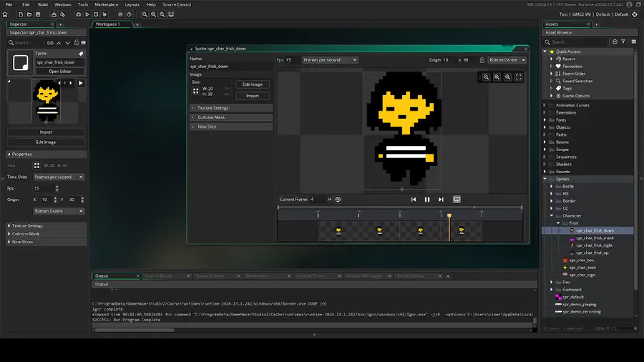Viewport: 644px width, 362px height.
Task: Pause the sprite animation playback
Action: [x=427, y=200]
